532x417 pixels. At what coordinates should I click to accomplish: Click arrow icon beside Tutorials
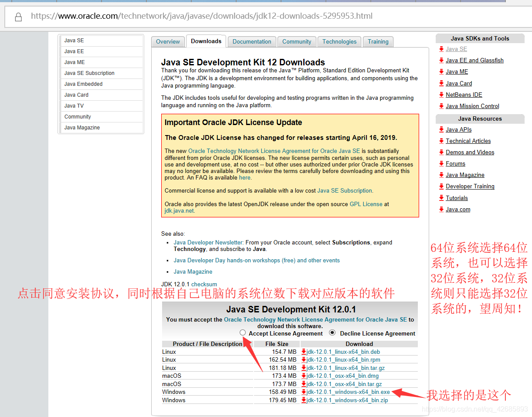pos(441,198)
